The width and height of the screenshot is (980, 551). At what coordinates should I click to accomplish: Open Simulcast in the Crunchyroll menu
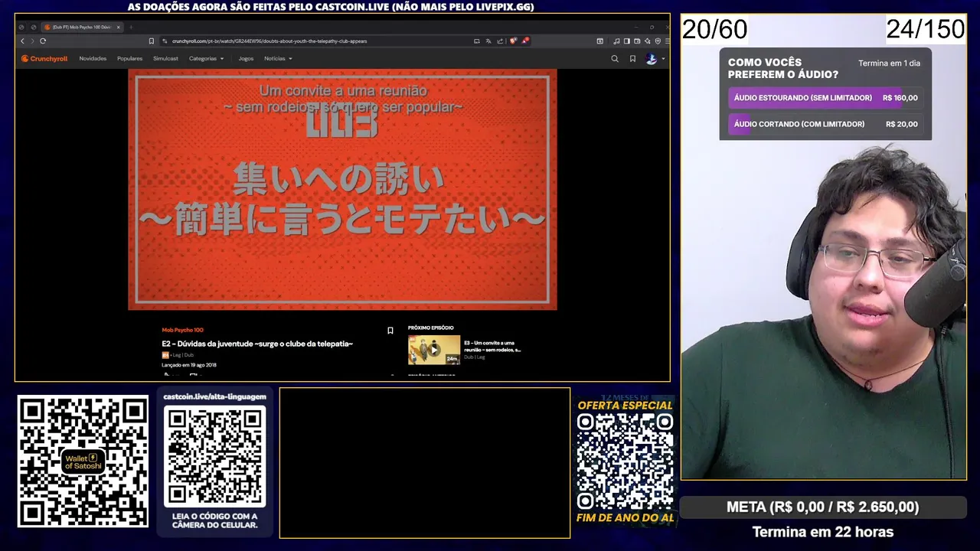tap(165, 59)
